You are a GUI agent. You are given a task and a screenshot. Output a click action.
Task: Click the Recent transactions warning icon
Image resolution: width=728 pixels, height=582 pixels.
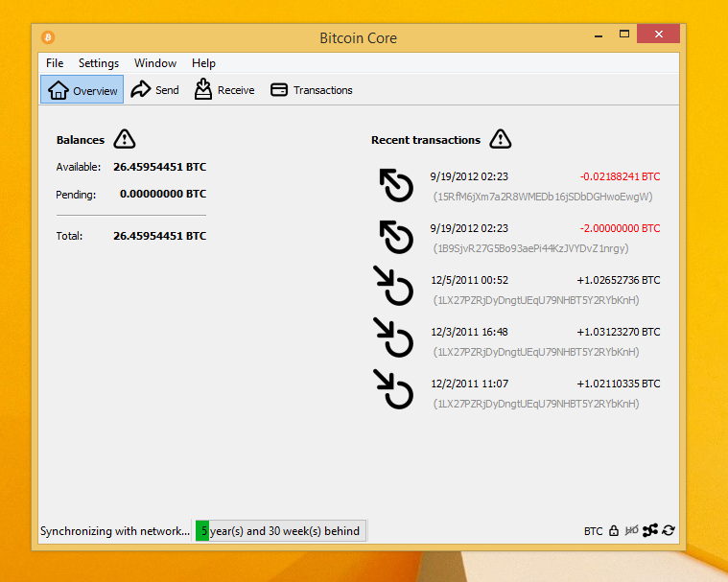coord(501,139)
